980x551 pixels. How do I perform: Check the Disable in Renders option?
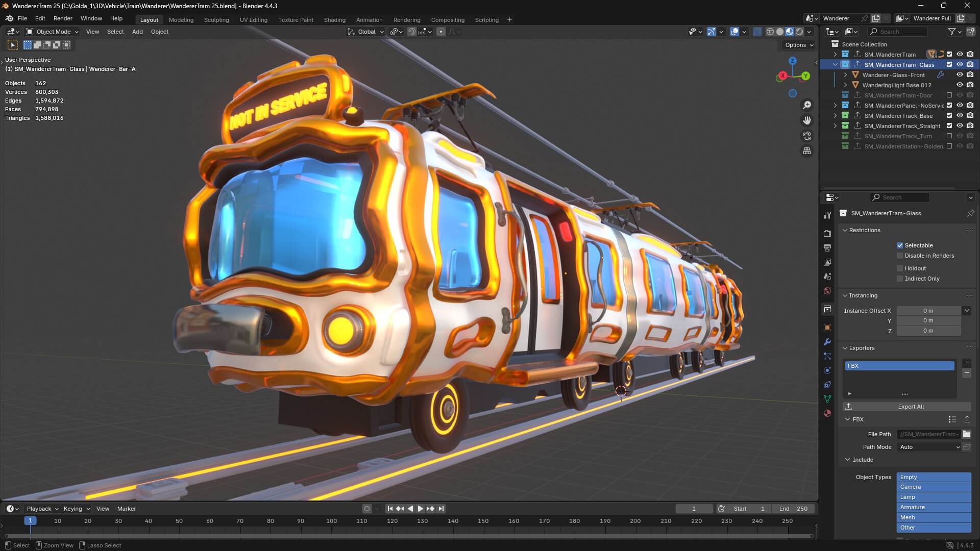click(x=900, y=256)
